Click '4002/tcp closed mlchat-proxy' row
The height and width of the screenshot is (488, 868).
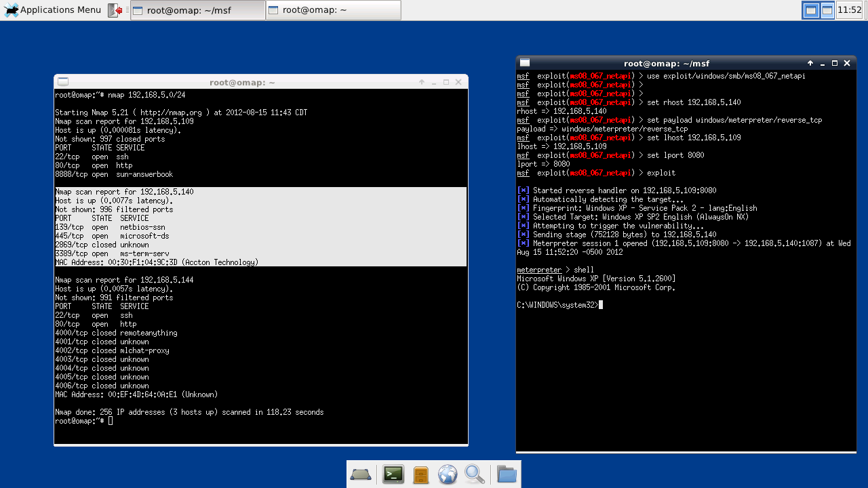[x=112, y=350]
